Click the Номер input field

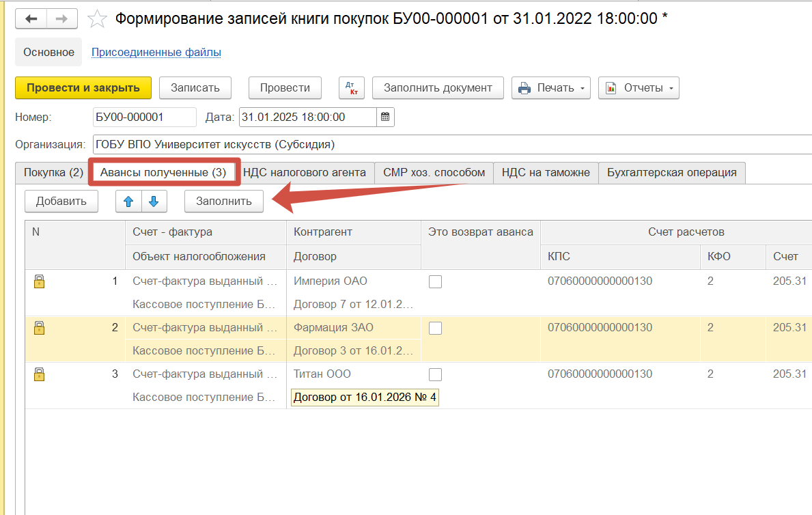(x=145, y=117)
